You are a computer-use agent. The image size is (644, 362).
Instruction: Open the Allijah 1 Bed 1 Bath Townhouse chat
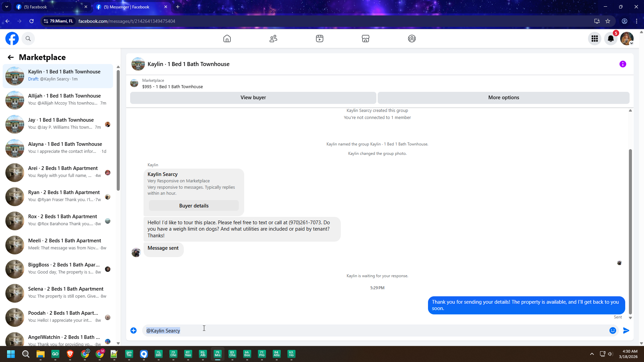tap(58, 100)
